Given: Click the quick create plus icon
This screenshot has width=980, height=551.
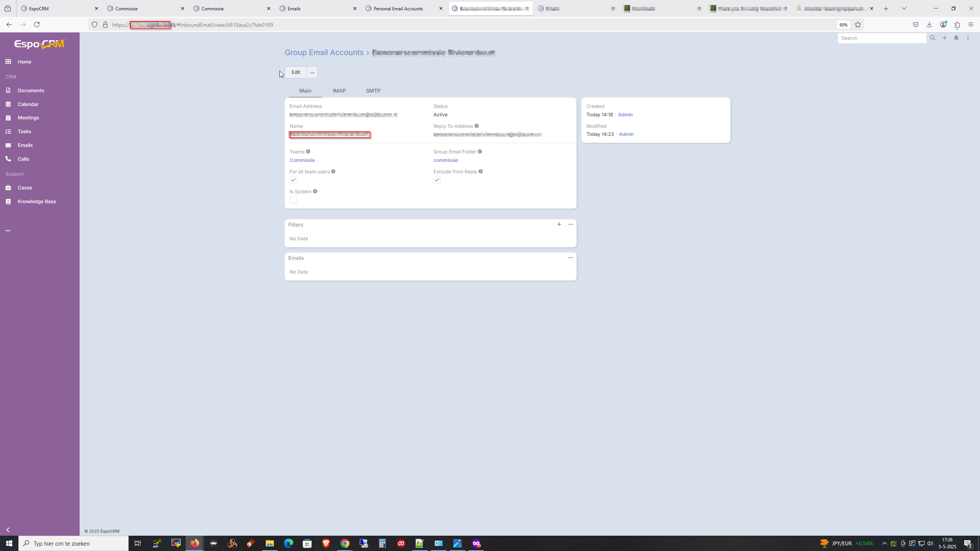Looking at the screenshot, I should (945, 38).
